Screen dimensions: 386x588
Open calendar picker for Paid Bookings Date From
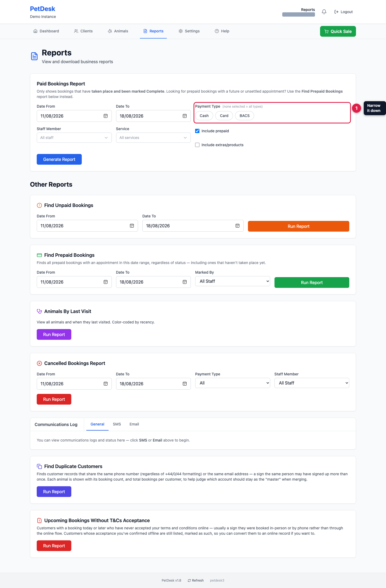pos(106,116)
